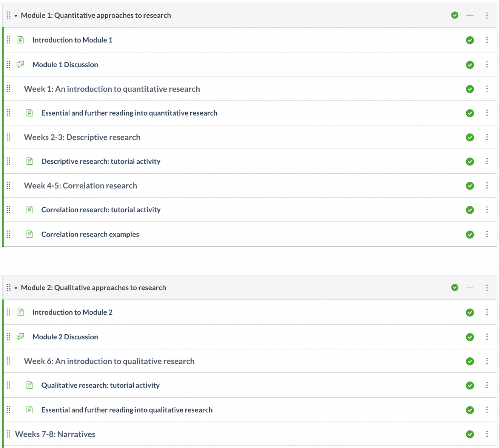Unpublish Module 2 Discussion
Viewport: 499px width, 448px height.
click(470, 337)
